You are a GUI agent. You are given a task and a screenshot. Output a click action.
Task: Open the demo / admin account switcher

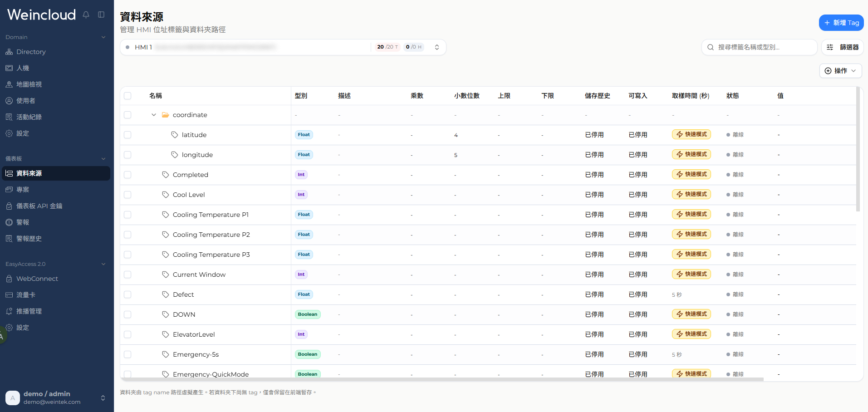(57, 398)
